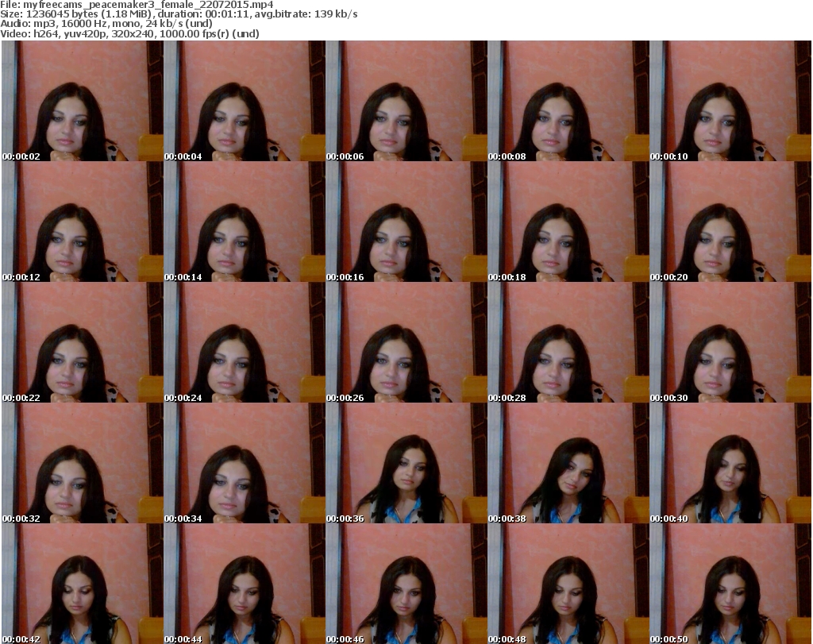Choose the 00:00:48 video frame
Image resolution: width=813 pixels, height=644 pixels.
(x=568, y=584)
